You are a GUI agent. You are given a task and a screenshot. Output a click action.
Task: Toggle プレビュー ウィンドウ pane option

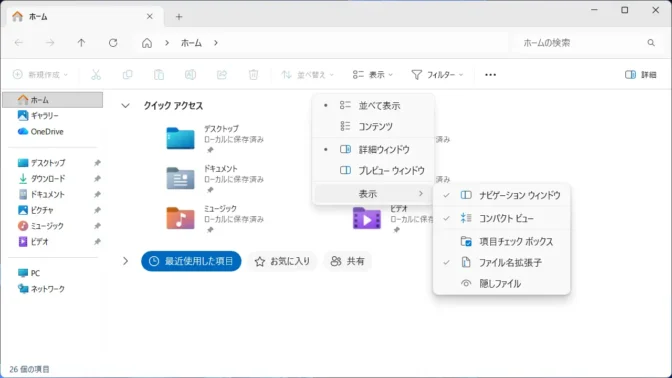pyautogui.click(x=373, y=171)
